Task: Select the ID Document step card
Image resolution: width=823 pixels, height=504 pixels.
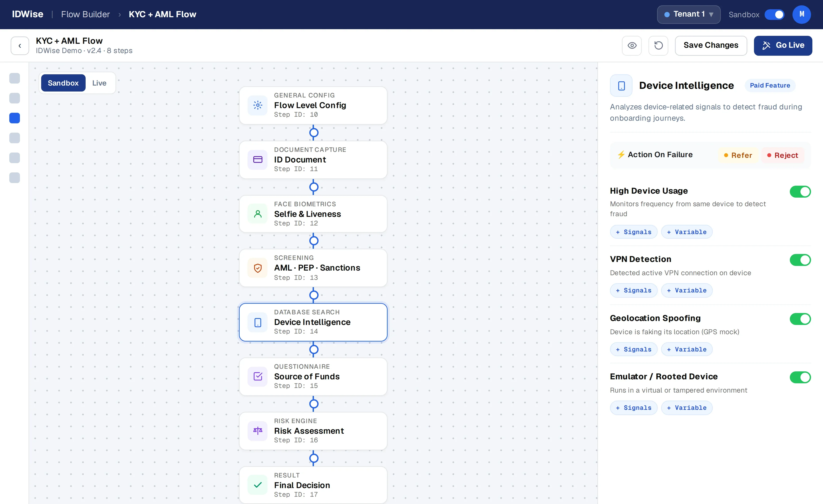Action: (x=313, y=160)
